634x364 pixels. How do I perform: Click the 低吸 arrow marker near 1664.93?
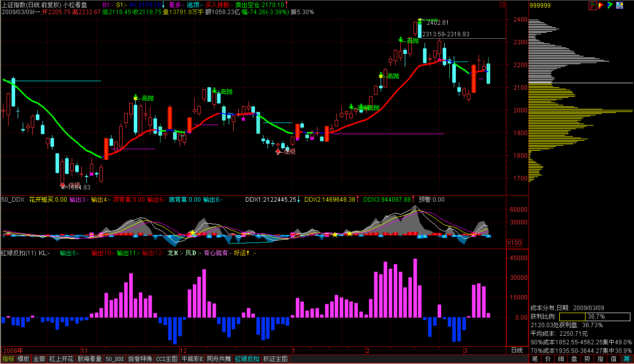point(63,185)
